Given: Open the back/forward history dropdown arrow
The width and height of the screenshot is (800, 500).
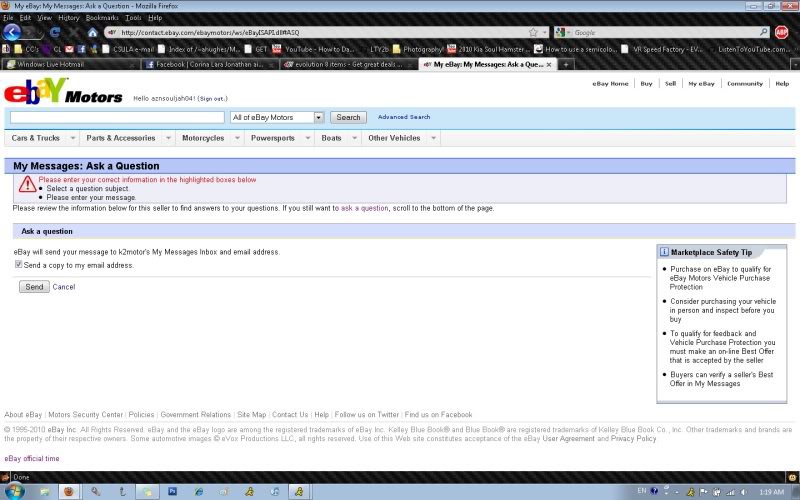Looking at the screenshot, I should click(x=40, y=33).
